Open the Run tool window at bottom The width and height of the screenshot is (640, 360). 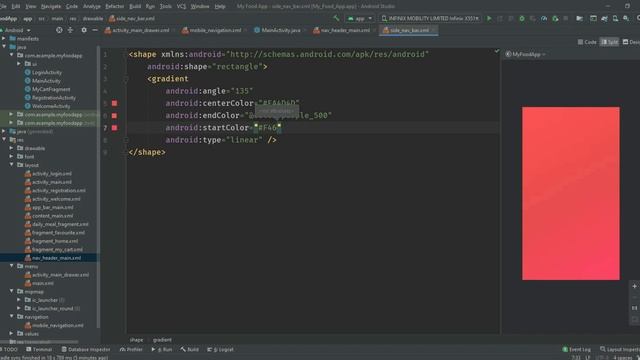(162, 349)
